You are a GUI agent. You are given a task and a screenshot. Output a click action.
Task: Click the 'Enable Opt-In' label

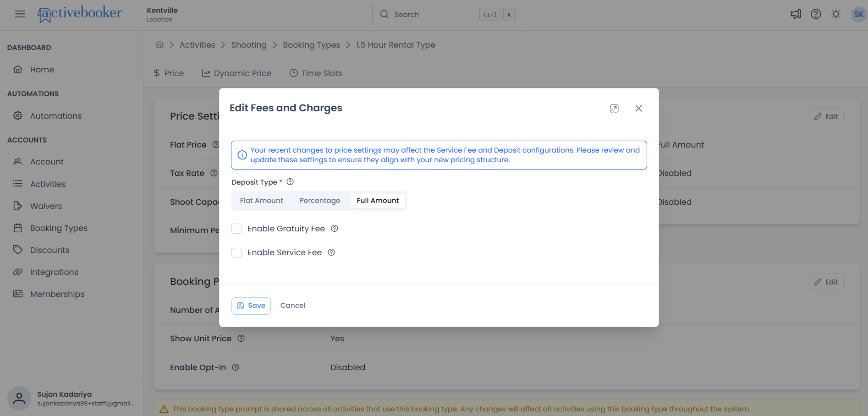tap(198, 367)
